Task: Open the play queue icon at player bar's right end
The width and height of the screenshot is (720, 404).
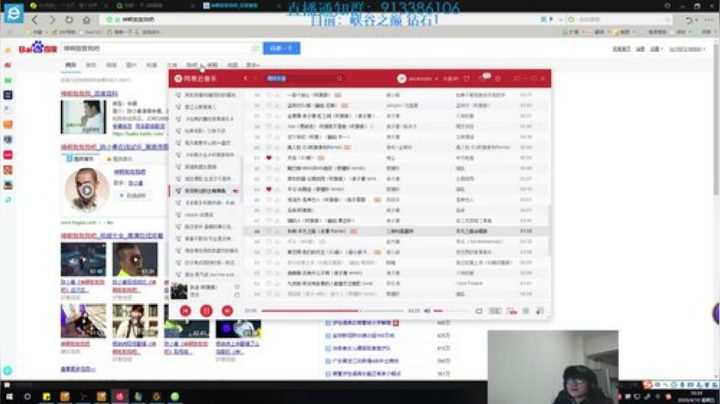Action: click(540, 311)
